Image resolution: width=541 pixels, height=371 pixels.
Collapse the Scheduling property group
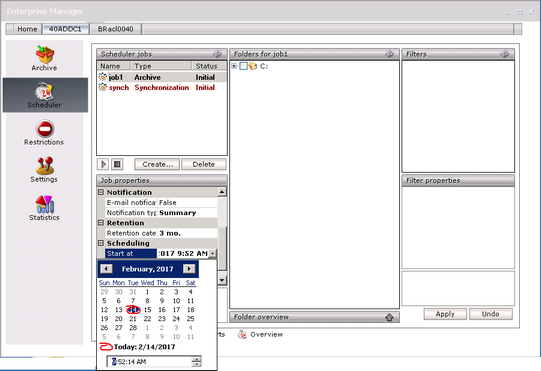pyautogui.click(x=101, y=243)
